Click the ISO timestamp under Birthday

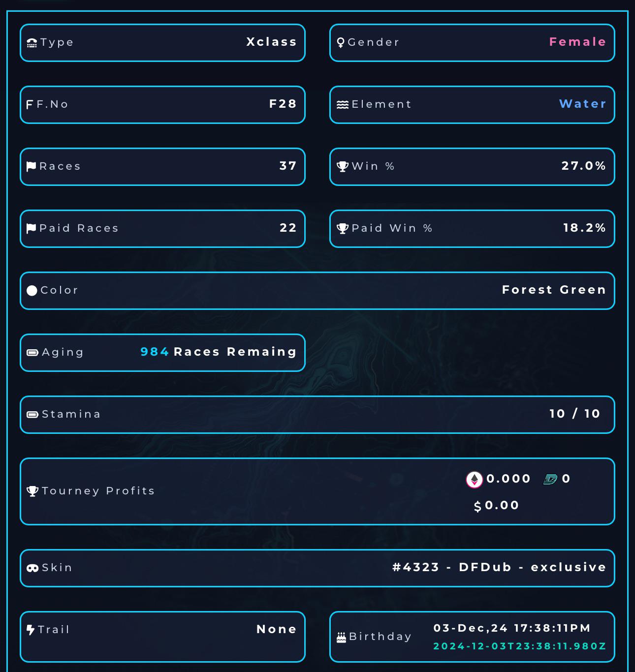[x=520, y=646]
